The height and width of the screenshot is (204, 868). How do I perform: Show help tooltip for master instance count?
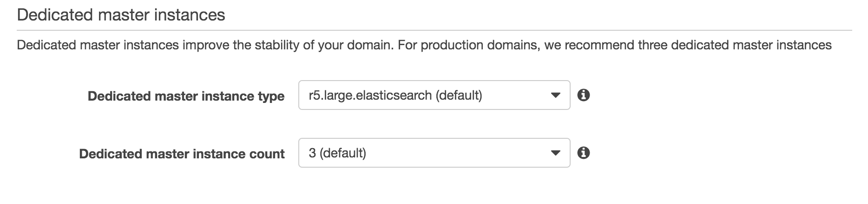(583, 153)
